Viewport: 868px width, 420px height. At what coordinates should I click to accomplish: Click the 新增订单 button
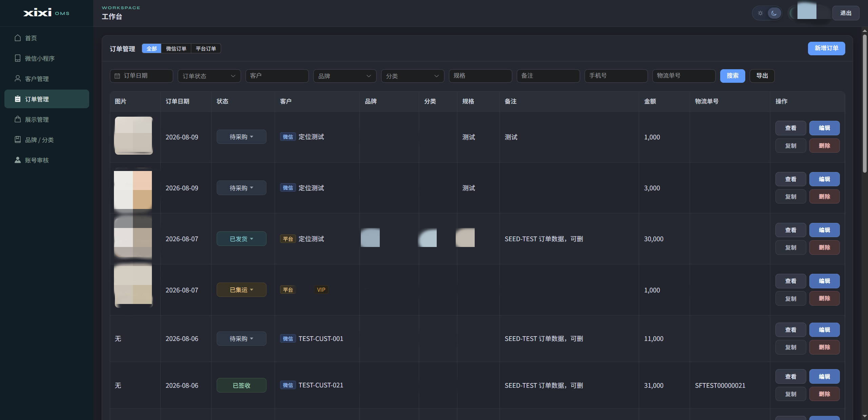(x=826, y=48)
